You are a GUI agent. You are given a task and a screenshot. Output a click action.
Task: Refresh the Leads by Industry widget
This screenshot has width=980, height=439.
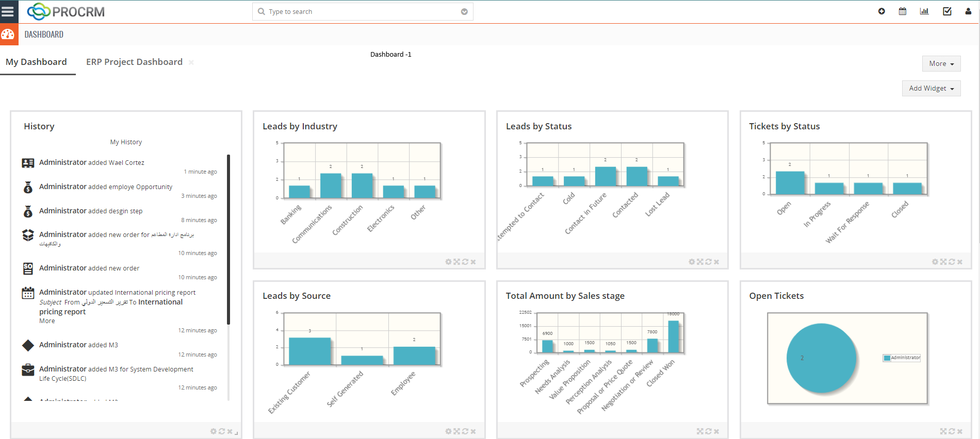tap(465, 262)
